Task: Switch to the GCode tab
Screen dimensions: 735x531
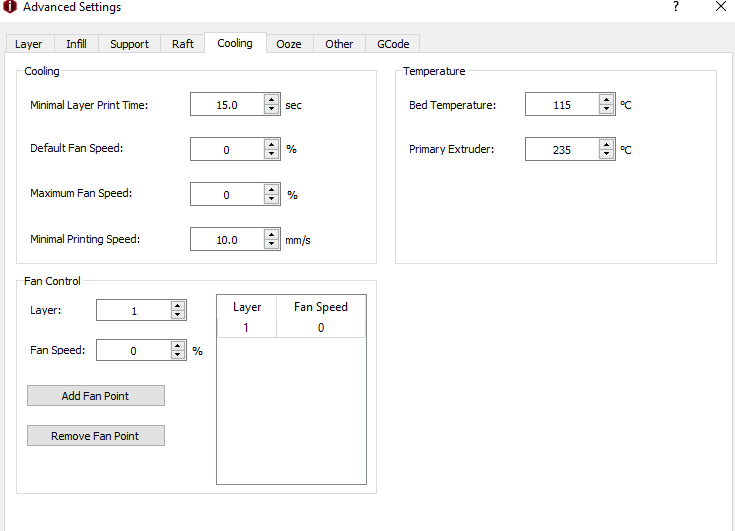Action: click(393, 44)
